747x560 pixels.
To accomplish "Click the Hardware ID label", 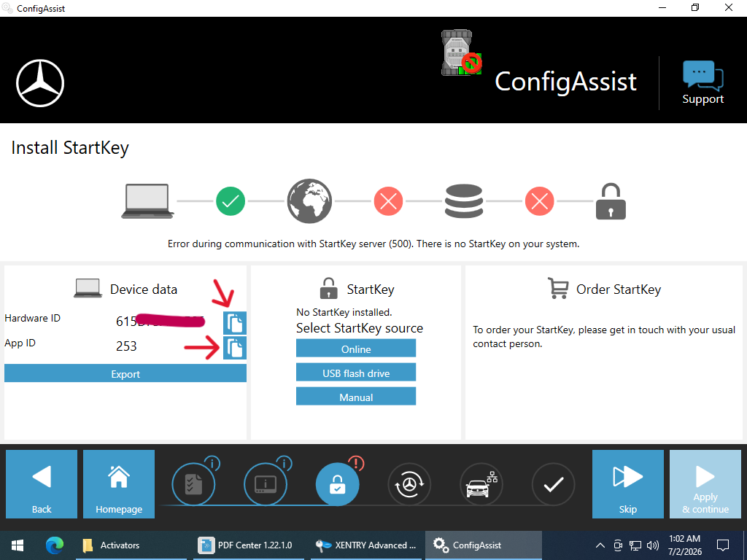I will click(32, 318).
